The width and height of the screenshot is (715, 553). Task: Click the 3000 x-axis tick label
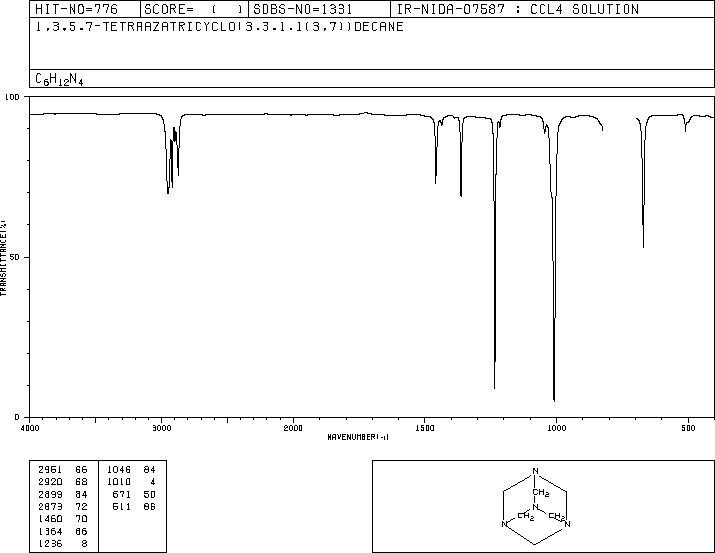click(x=161, y=428)
